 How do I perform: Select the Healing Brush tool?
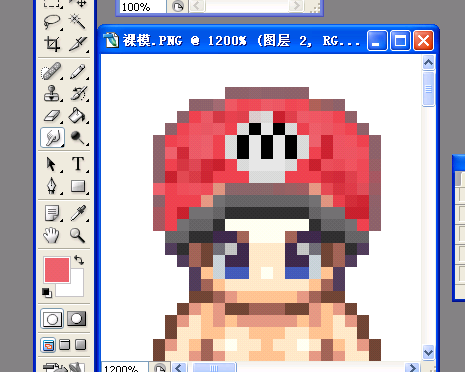(x=52, y=71)
